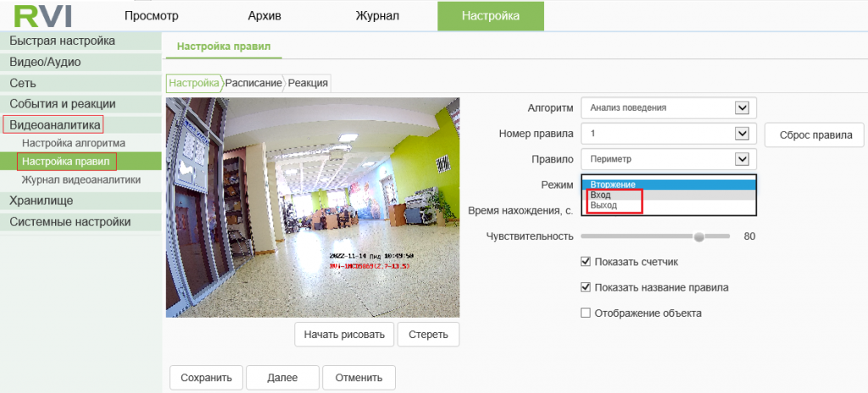The image size is (868, 393).
Task: Save settings with Сохранить button
Action: [207, 378]
